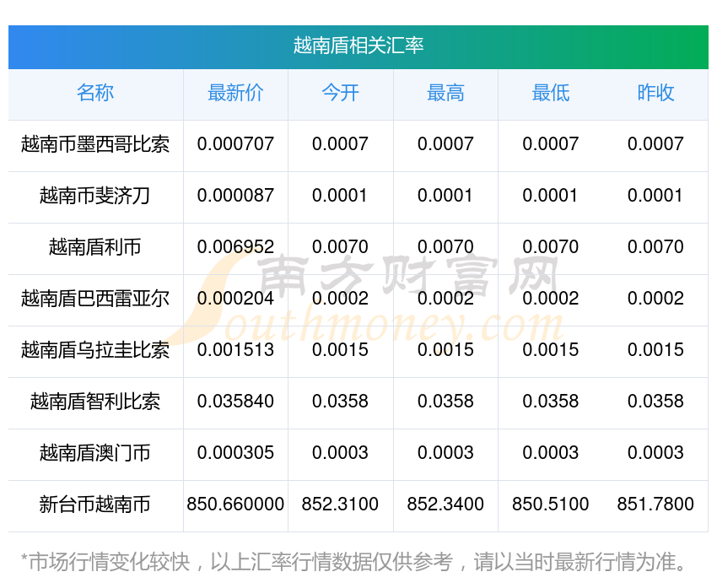Select the 最低 column header

click(x=550, y=93)
